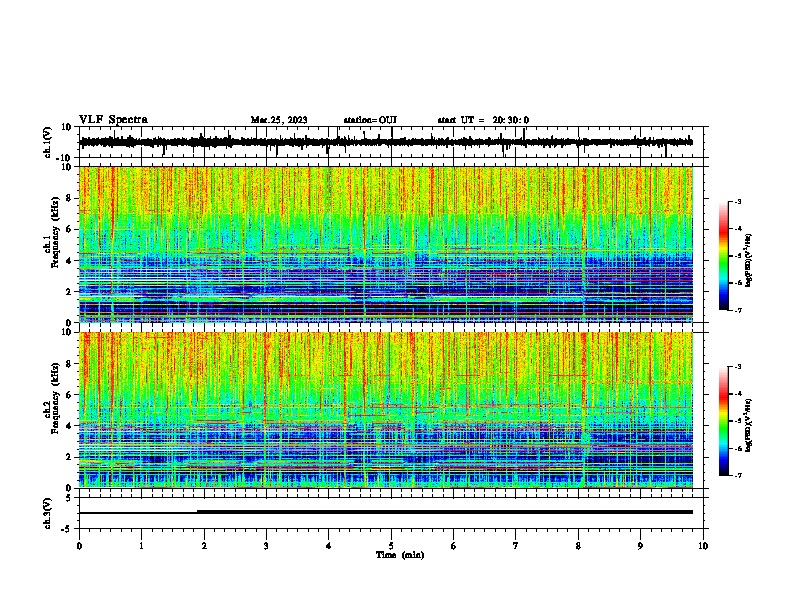Click the time axis tick label "9"
This screenshot has width=792, height=612.
[640, 546]
